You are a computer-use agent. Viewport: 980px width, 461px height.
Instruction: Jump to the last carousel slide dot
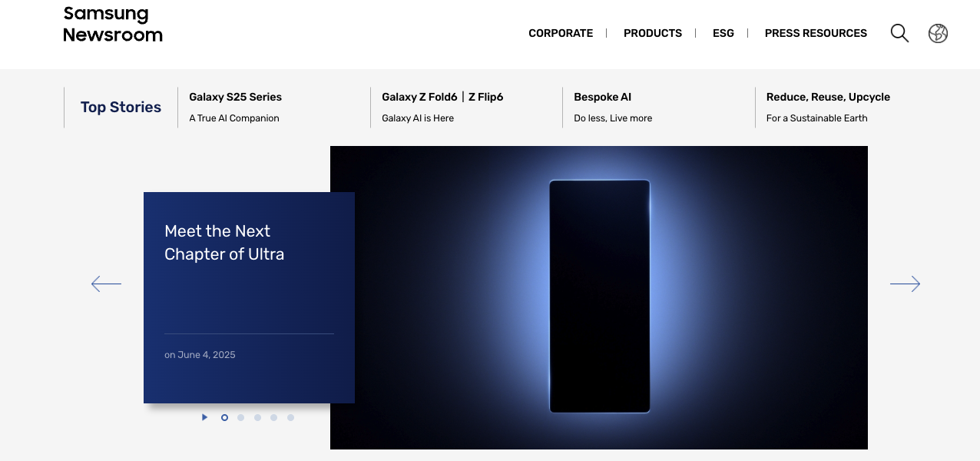click(290, 418)
